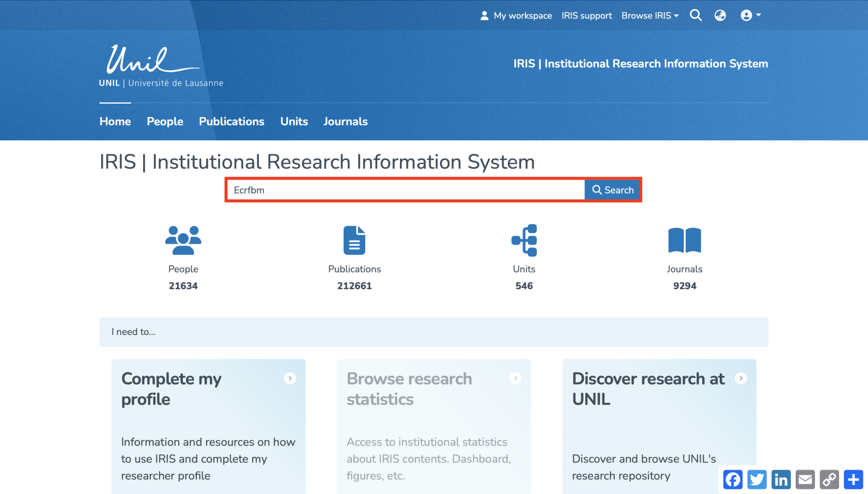This screenshot has width=868, height=494.
Task: Open the Publications document icon
Action: pyautogui.click(x=354, y=241)
